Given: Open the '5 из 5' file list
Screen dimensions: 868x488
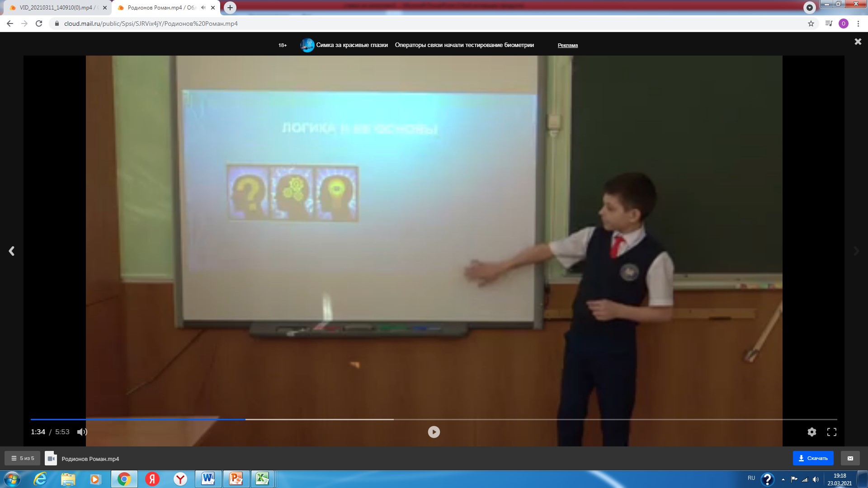Looking at the screenshot, I should coord(23,458).
